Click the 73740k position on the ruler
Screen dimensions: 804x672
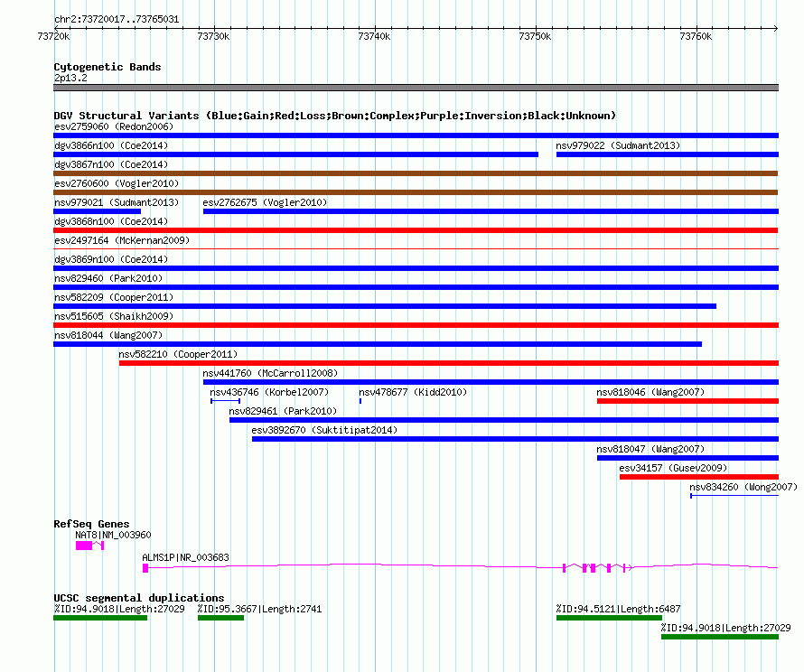pos(374,36)
